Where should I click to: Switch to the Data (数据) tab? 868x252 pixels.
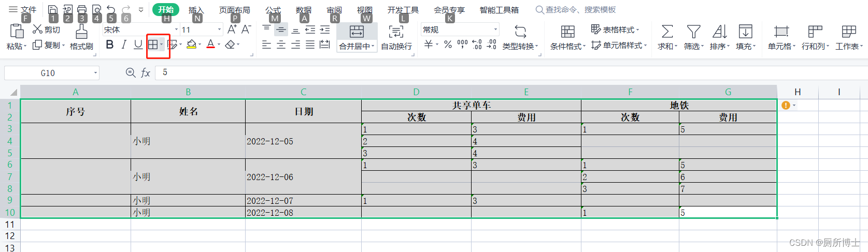coord(304,10)
